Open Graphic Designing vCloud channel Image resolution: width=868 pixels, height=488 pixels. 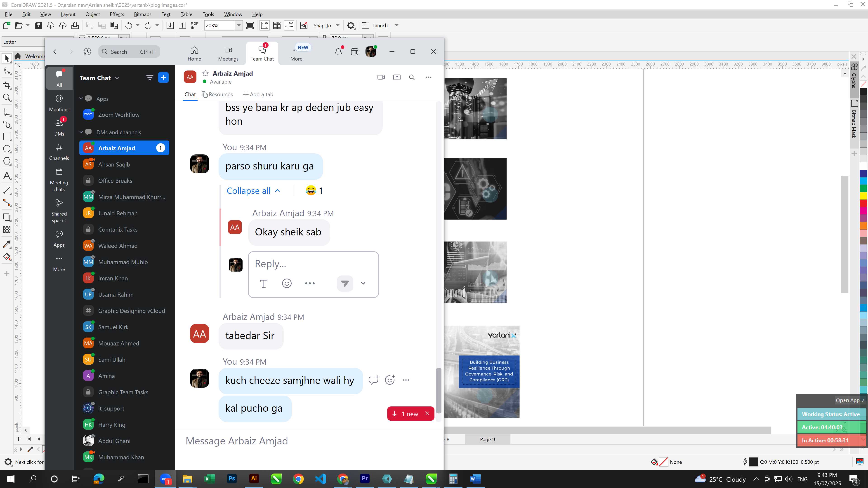(x=124, y=311)
